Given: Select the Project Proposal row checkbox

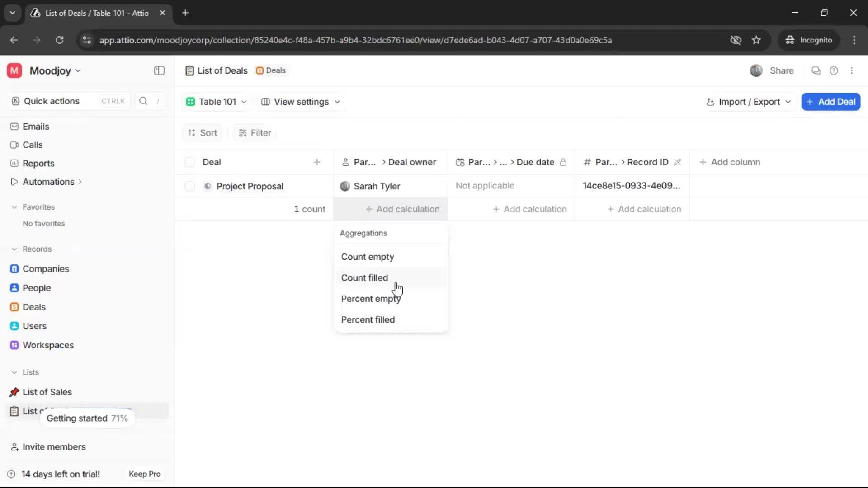Looking at the screenshot, I should pyautogui.click(x=189, y=186).
